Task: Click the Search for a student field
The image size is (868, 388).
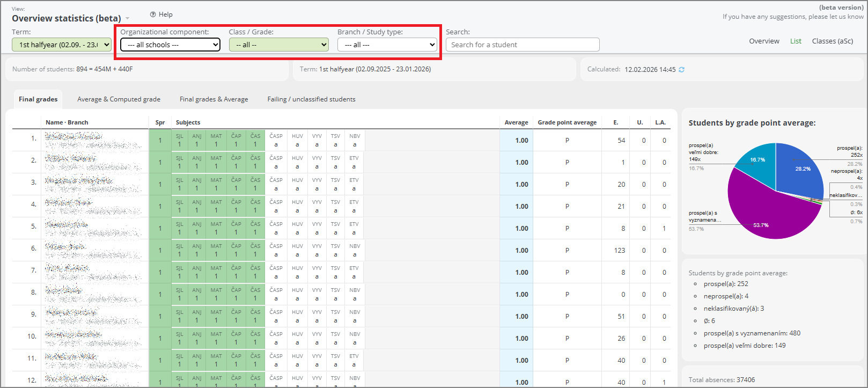Action: coord(522,45)
